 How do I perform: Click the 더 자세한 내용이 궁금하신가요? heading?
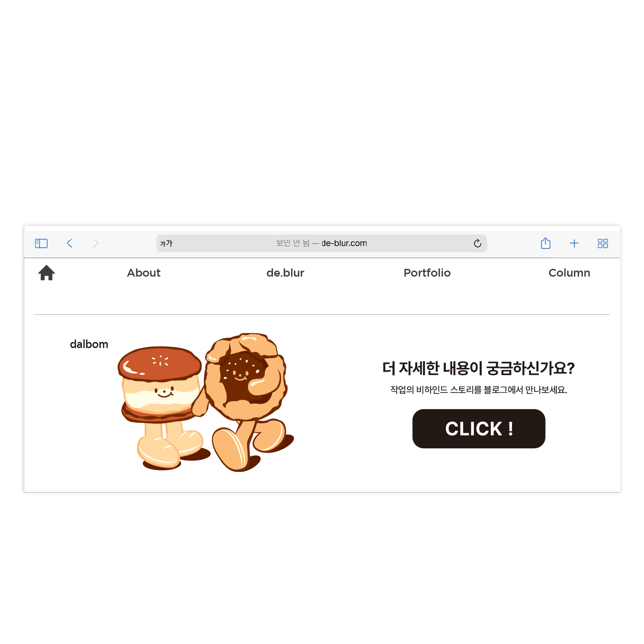[478, 368]
